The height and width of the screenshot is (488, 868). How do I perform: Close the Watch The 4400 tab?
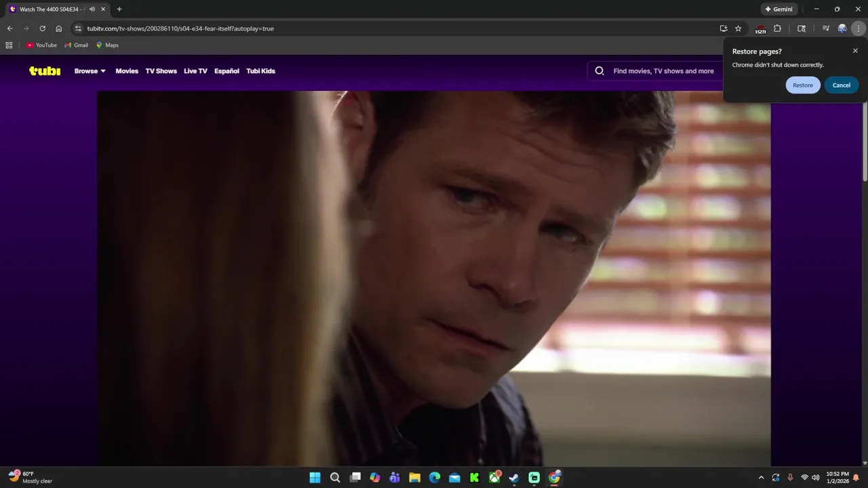(x=103, y=9)
